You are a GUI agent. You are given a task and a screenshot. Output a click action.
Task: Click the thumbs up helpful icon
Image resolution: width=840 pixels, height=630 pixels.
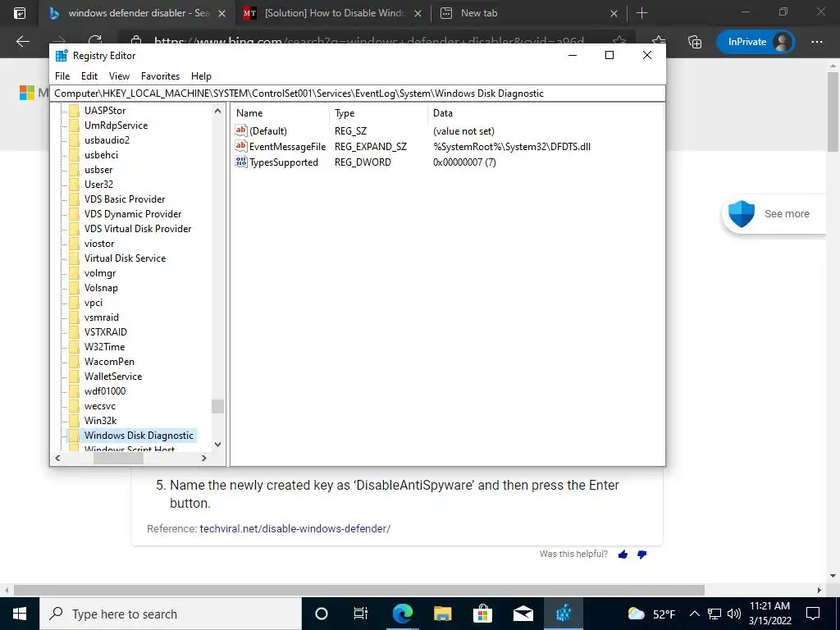tap(623, 554)
